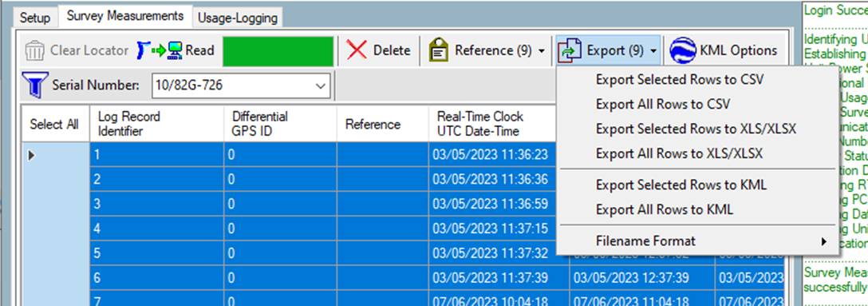Click the Serial Number filter funnel icon

click(x=34, y=85)
